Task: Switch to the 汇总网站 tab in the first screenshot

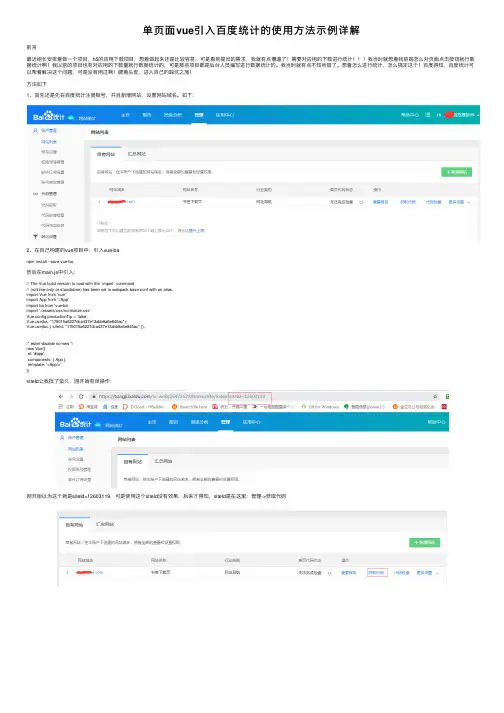Action: pos(137,154)
